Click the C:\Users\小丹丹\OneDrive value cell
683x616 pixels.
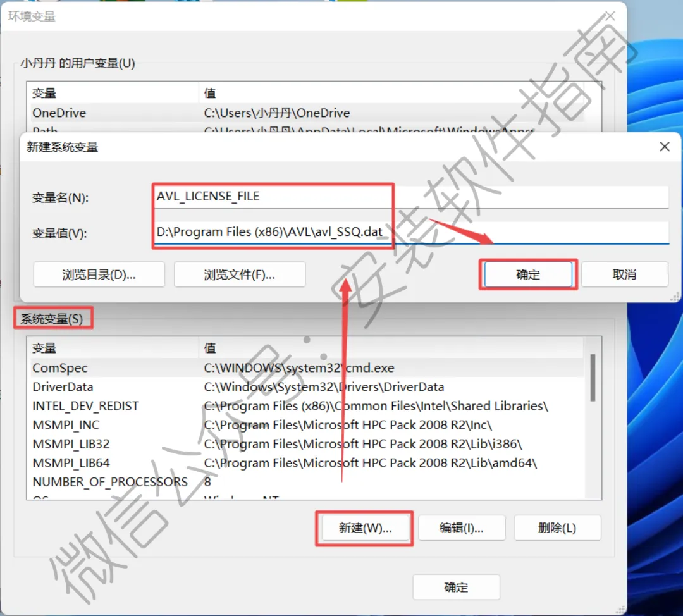tap(276, 113)
